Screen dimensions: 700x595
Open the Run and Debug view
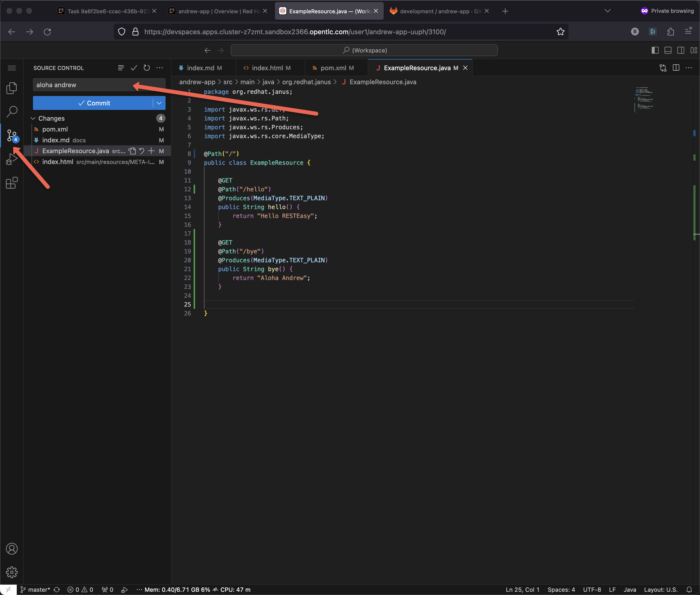(x=12, y=159)
